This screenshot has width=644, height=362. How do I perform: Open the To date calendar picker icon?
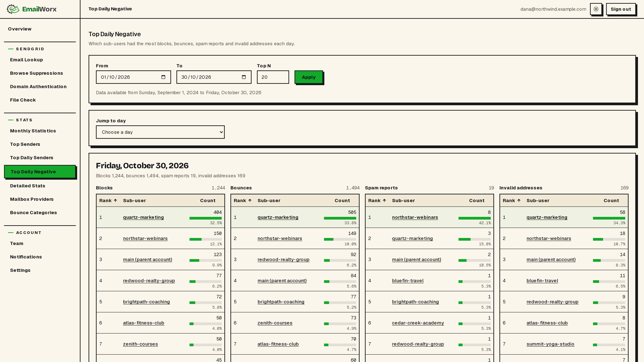pos(244,77)
